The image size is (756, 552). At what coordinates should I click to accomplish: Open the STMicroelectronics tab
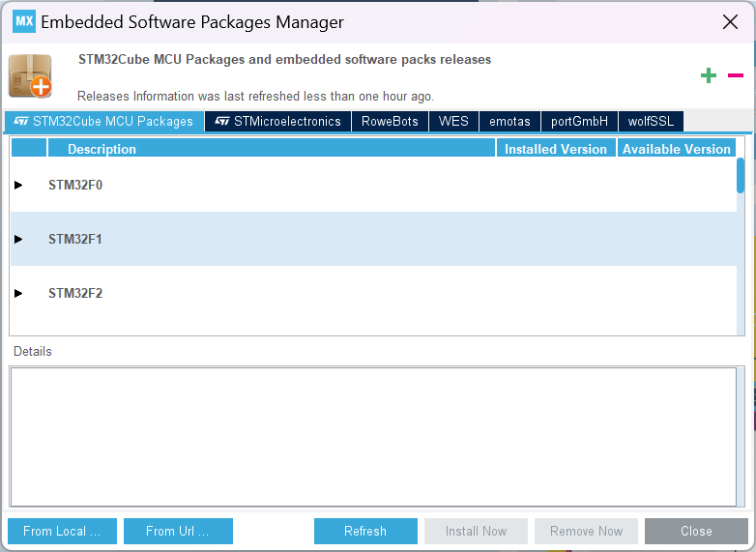pyautogui.click(x=277, y=121)
